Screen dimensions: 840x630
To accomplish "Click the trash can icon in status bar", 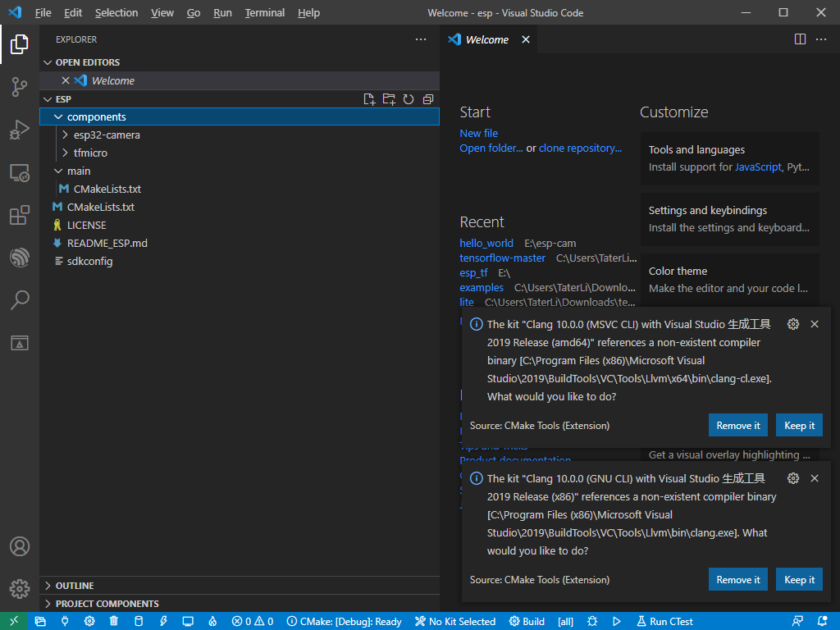I will point(113,622).
